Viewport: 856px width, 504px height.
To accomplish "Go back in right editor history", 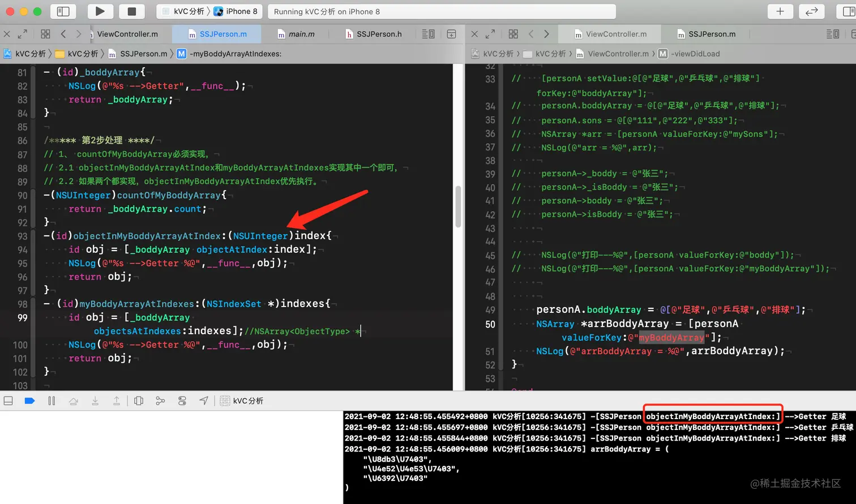I will tap(531, 34).
